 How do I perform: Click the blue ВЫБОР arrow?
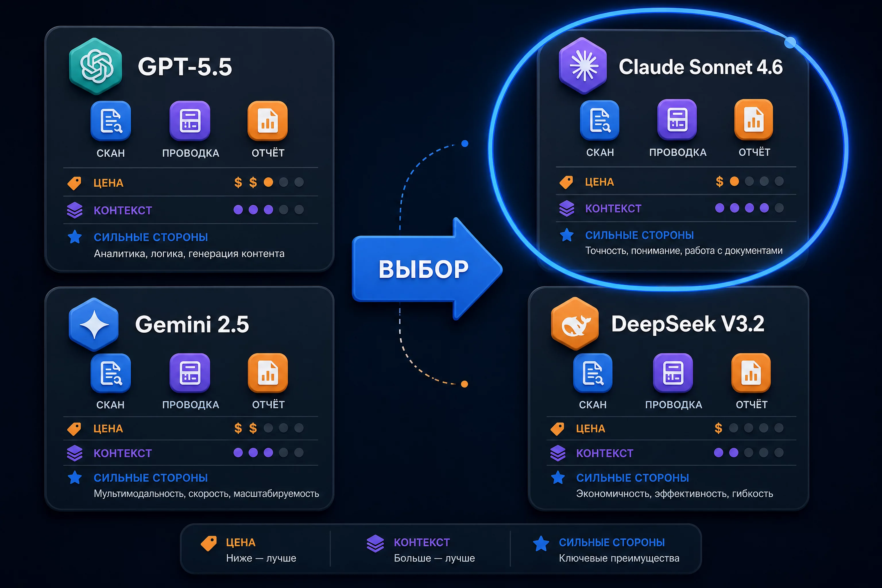(427, 268)
